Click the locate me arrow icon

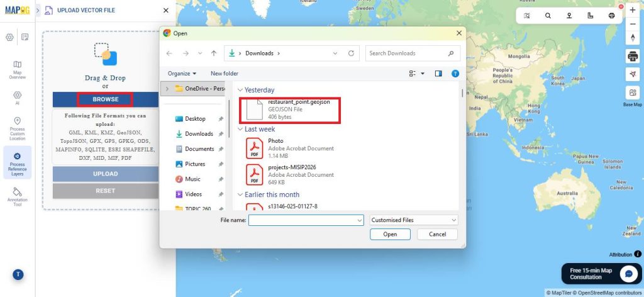click(x=633, y=74)
